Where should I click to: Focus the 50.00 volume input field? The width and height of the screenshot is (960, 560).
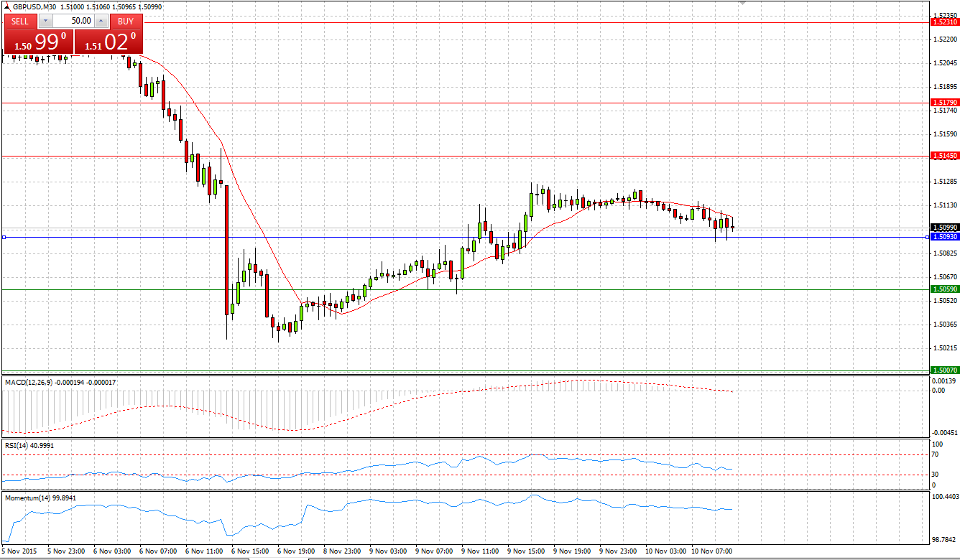coord(73,21)
